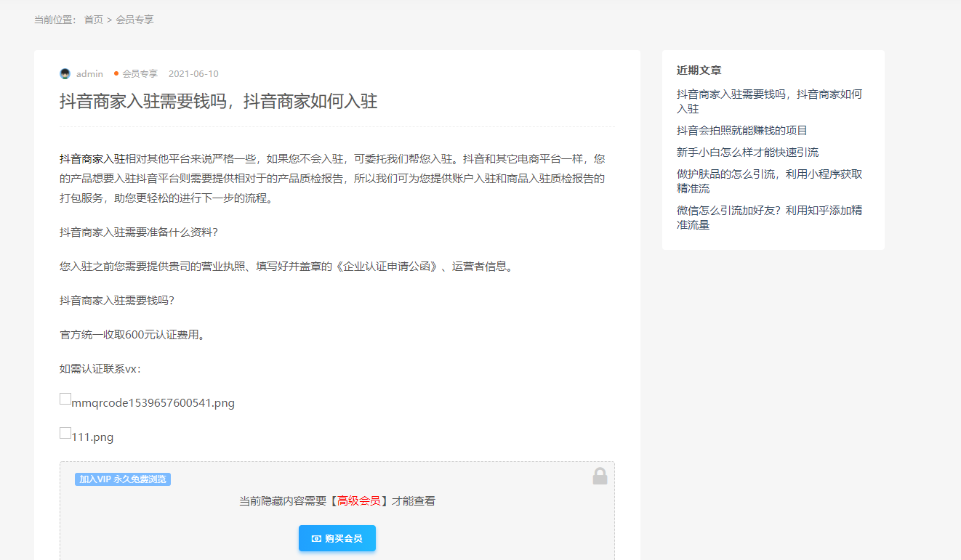The image size is (961, 560).
Task: Click the sentence mentioning 《企业认证申请公函》
Action: click(288, 267)
